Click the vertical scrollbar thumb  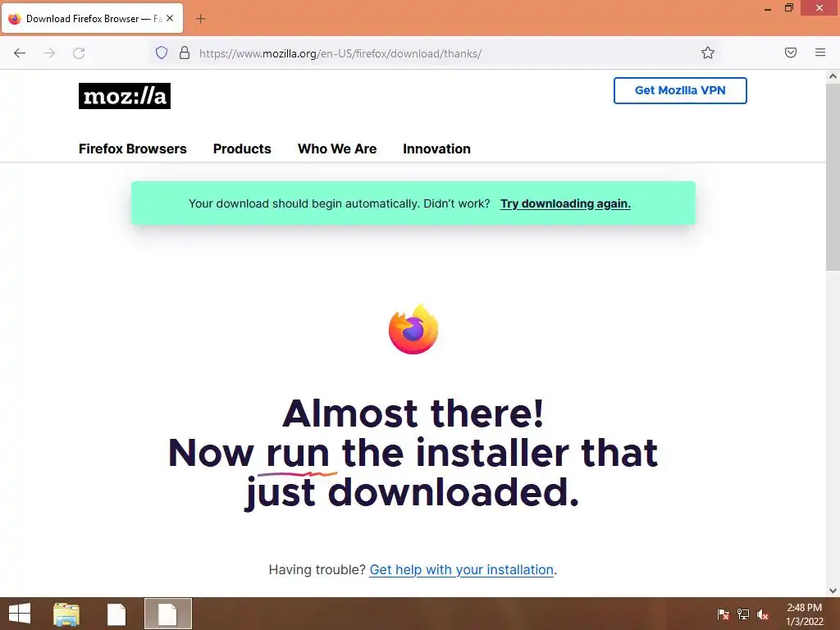click(x=833, y=177)
